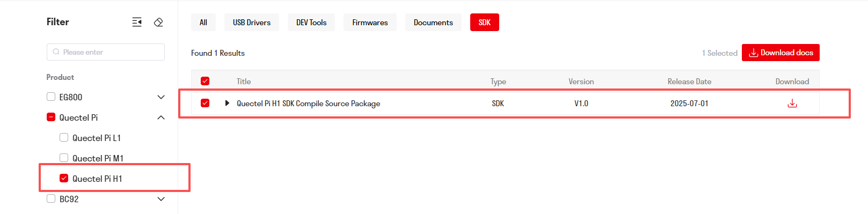Click the EG800 product label

71,97
